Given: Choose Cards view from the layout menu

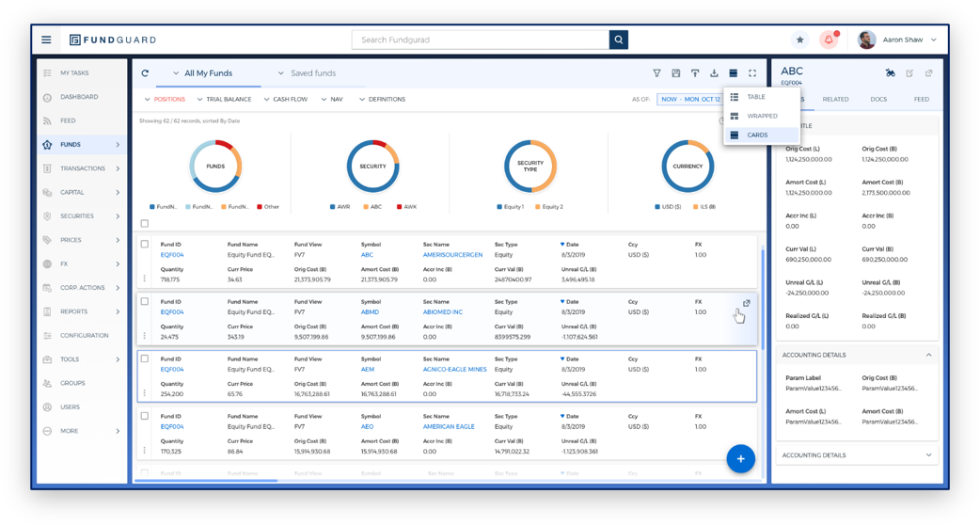Looking at the screenshot, I should point(761,135).
